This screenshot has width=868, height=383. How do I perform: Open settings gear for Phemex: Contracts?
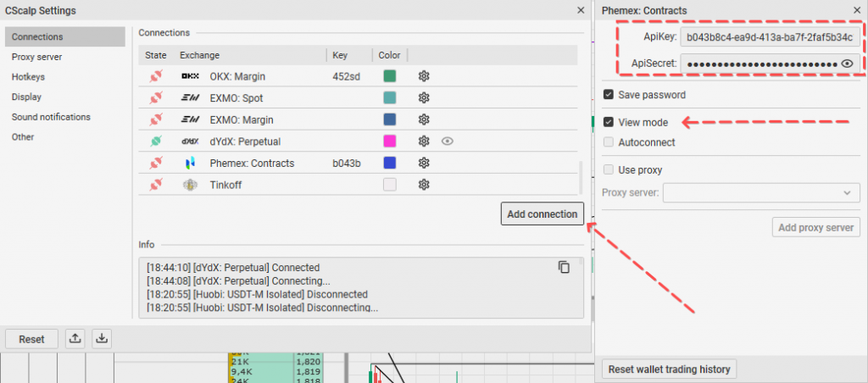click(424, 163)
